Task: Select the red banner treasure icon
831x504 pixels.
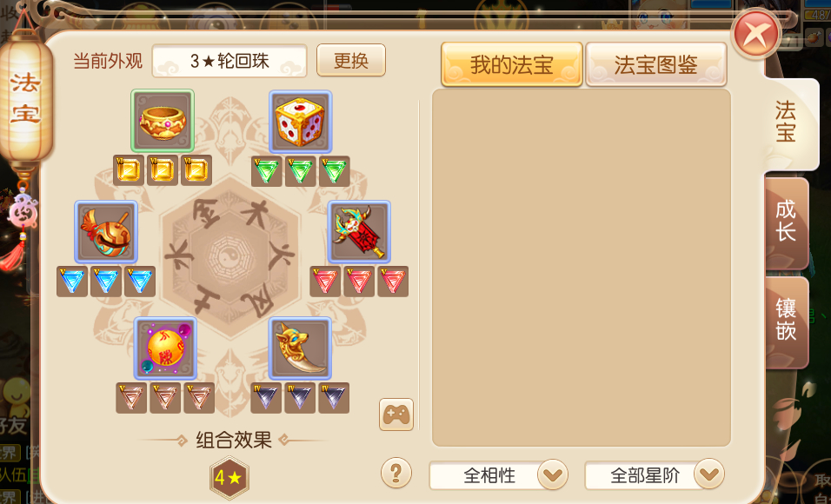Action: click(359, 232)
